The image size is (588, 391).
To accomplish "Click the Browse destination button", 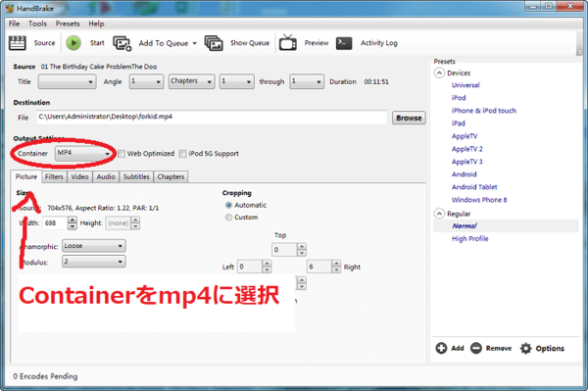I will click(x=409, y=118).
